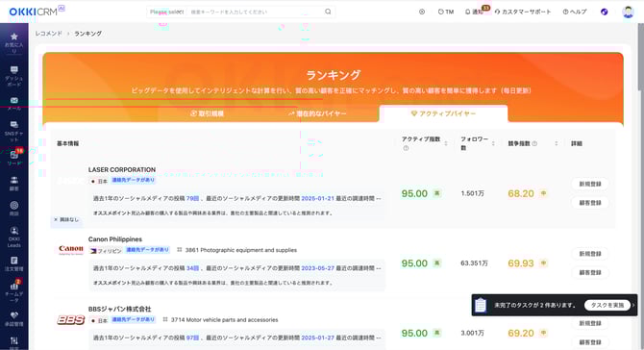
Task: Open LASER CORPORATION company name
Action: [121, 169]
